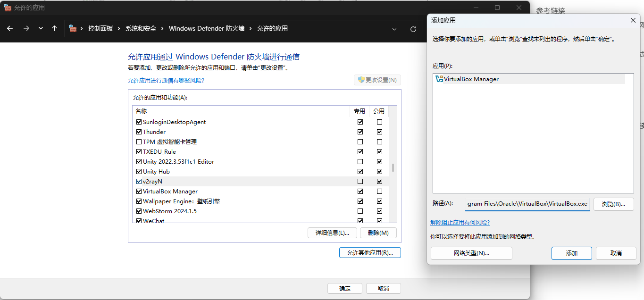The image size is (644, 300).
Task: Select the Unity Hub row text
Action: pyautogui.click(x=156, y=171)
